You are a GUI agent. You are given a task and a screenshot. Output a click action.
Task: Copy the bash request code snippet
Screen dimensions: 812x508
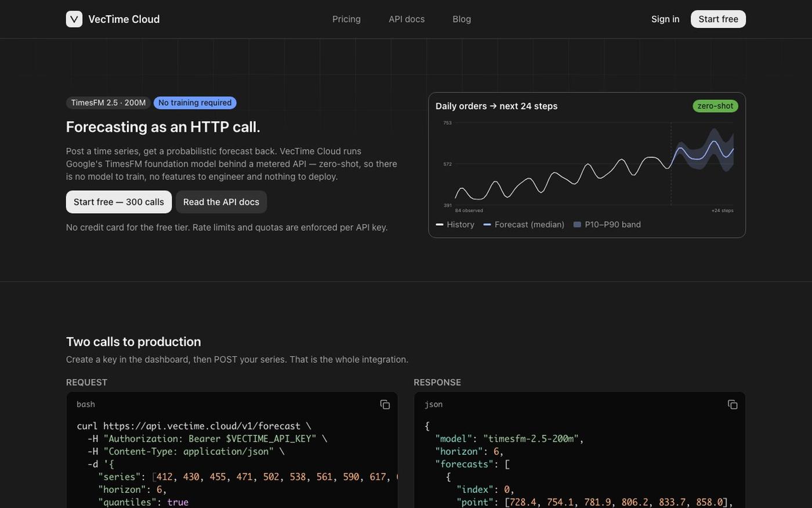[x=385, y=405]
